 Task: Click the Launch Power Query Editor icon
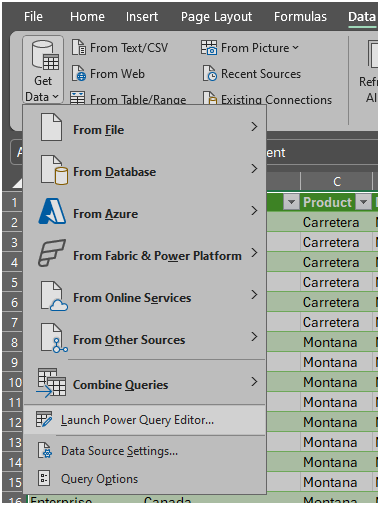pyautogui.click(x=44, y=419)
